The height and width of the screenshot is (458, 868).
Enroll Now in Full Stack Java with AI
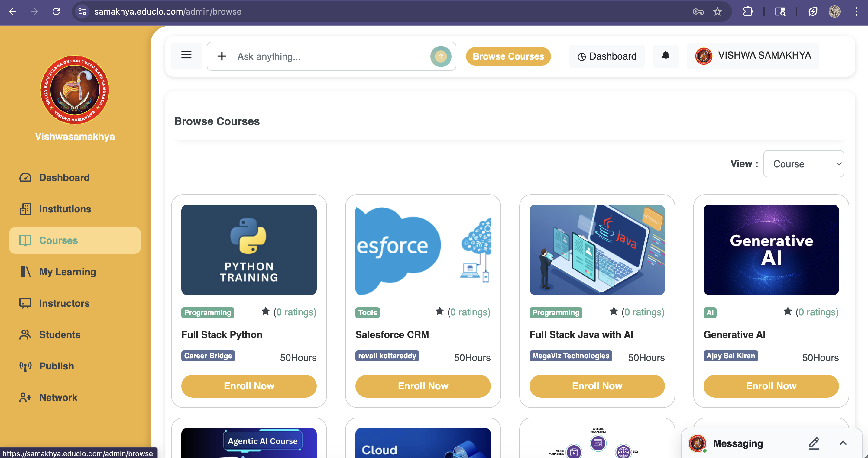pyautogui.click(x=597, y=386)
